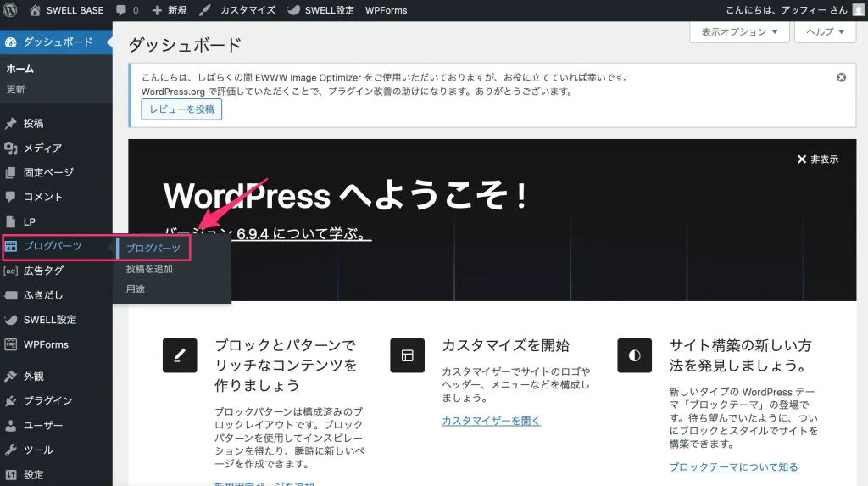Click the form icon next to WPForms sidebar
868x486 pixels.
(10, 344)
